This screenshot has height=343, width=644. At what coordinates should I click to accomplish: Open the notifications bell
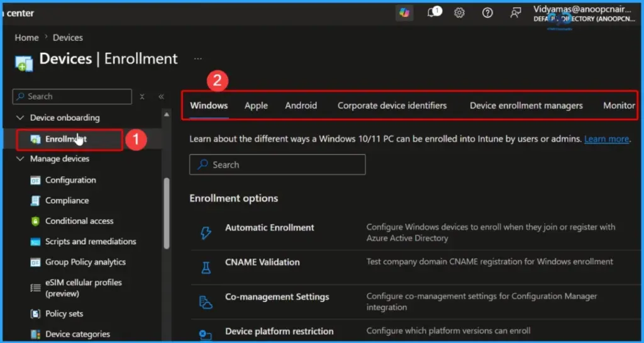click(x=431, y=13)
